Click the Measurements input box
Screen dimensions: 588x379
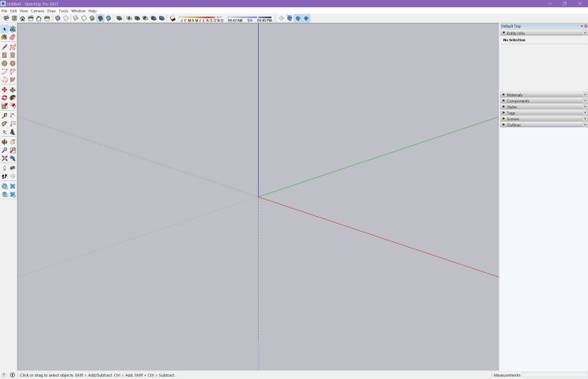(x=555, y=375)
